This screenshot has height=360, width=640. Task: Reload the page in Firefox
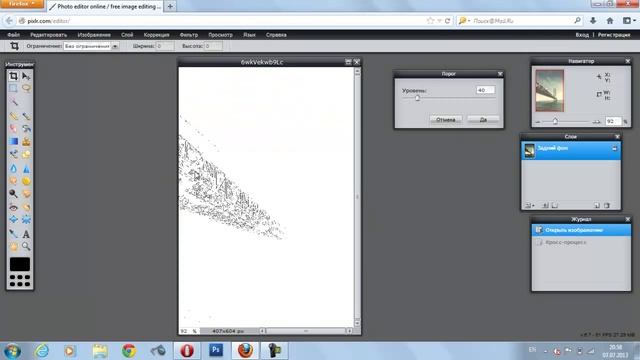[x=447, y=21]
